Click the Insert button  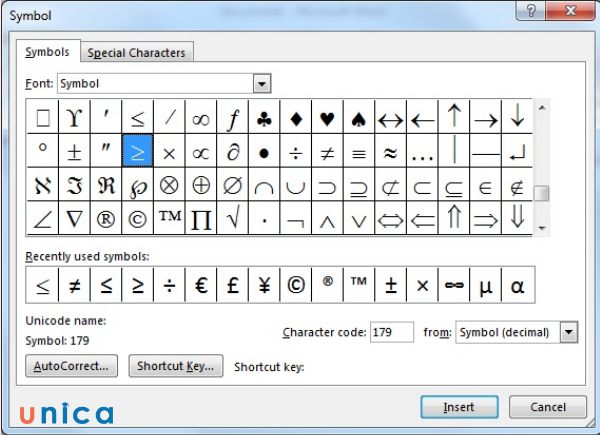[459, 407]
